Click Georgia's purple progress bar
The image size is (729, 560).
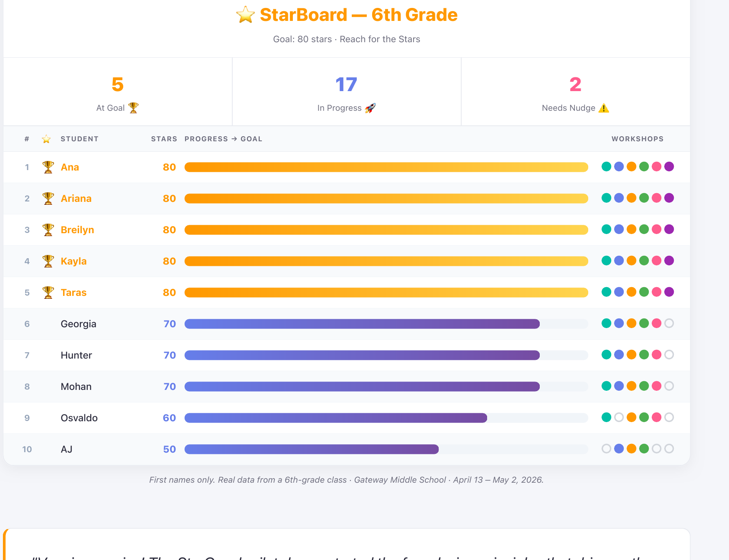click(362, 324)
